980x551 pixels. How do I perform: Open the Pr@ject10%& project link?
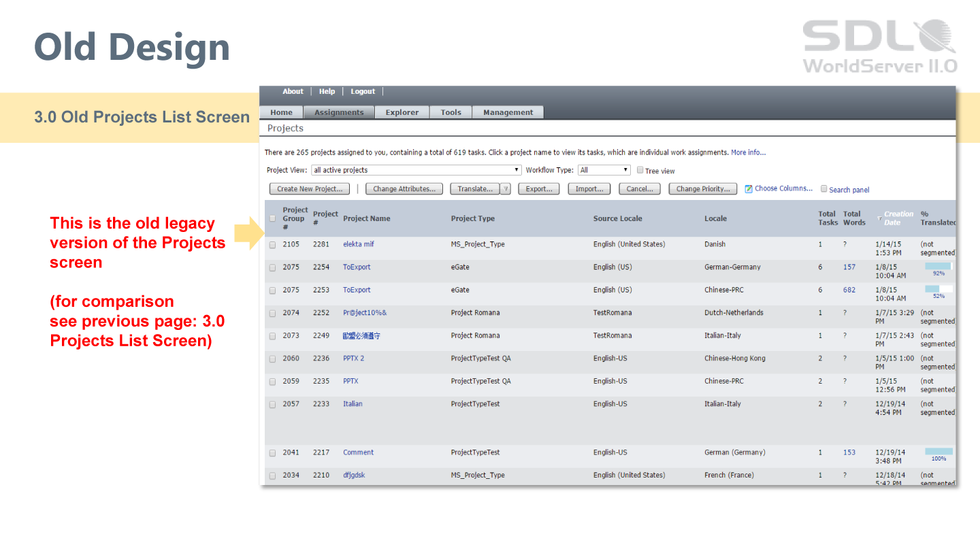pos(365,313)
